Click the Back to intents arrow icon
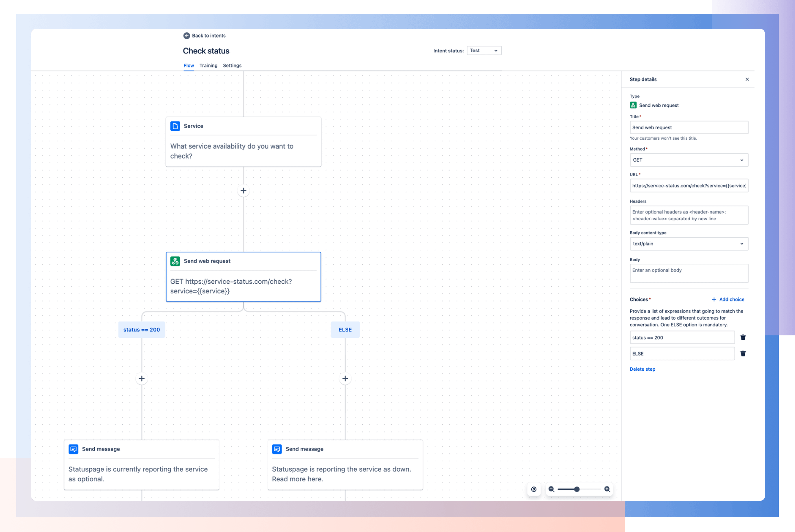The image size is (795, 532). pyautogui.click(x=187, y=36)
